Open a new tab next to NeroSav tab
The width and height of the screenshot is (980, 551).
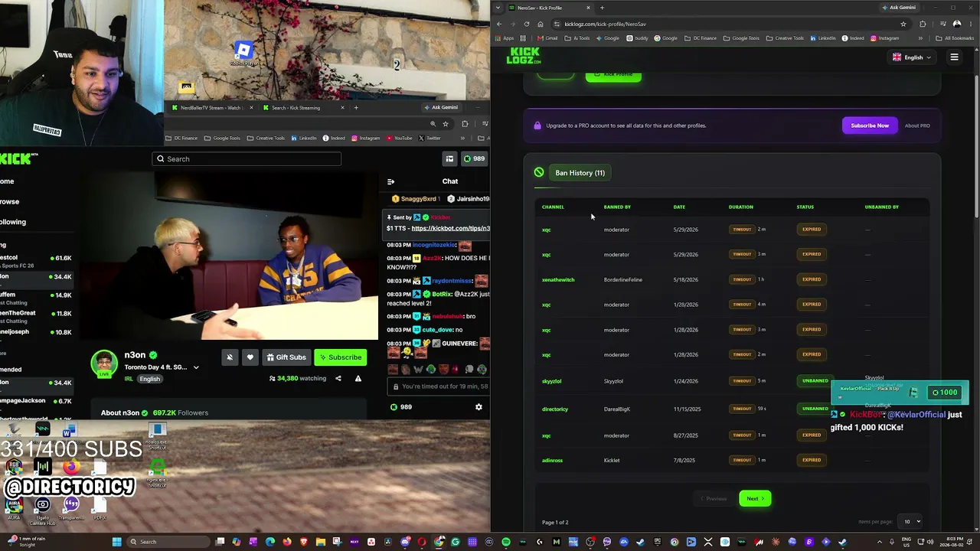click(x=602, y=8)
